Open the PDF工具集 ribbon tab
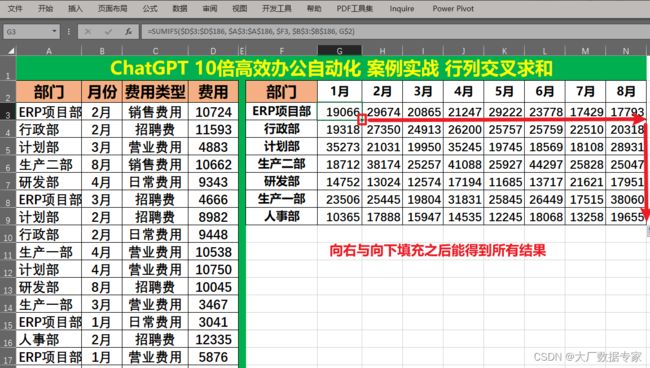 (x=354, y=8)
